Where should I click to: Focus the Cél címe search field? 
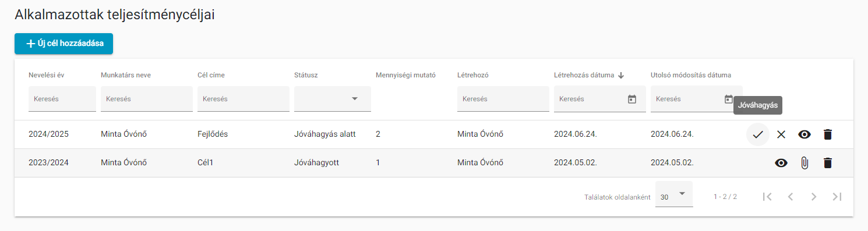244,99
